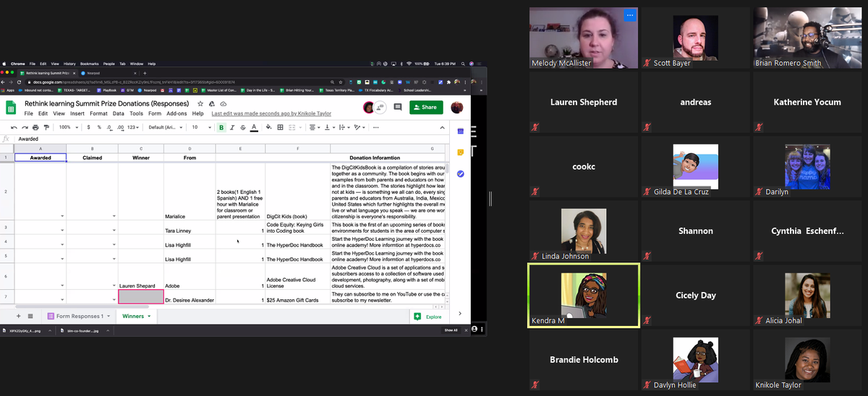Click the macOS Apple menu
The image size is (868, 396).
(4, 64)
